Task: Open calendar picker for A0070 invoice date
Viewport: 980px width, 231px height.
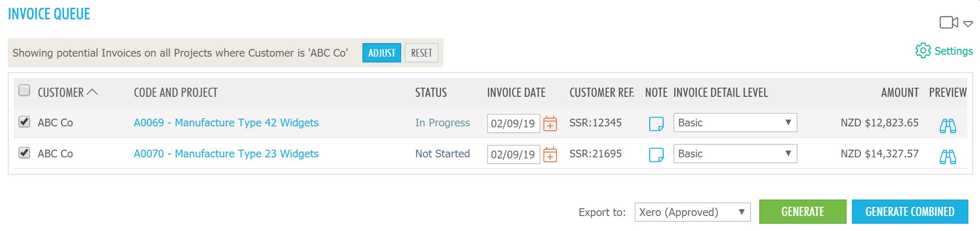Action: [x=550, y=154]
